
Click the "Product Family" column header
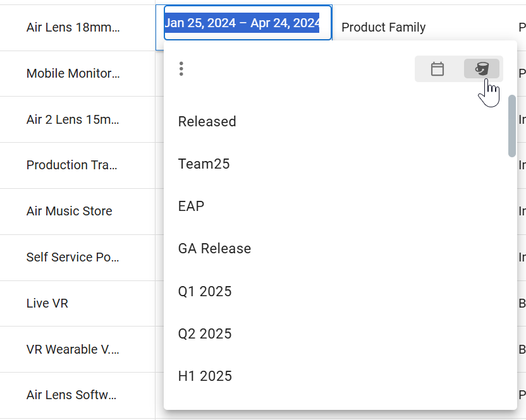(384, 27)
